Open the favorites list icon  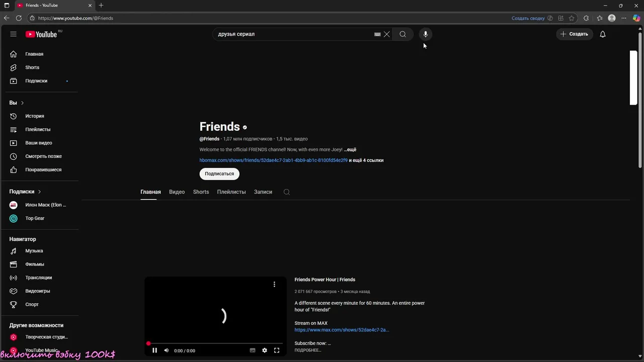pyautogui.click(x=600, y=18)
